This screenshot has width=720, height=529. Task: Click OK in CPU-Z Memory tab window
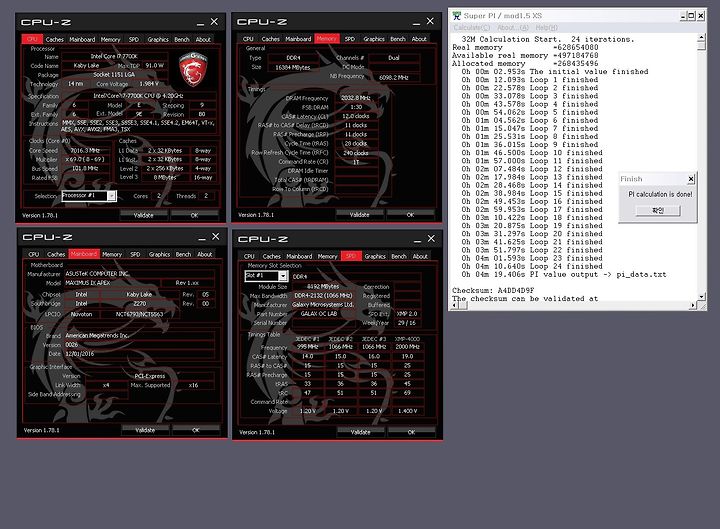pyautogui.click(x=410, y=214)
